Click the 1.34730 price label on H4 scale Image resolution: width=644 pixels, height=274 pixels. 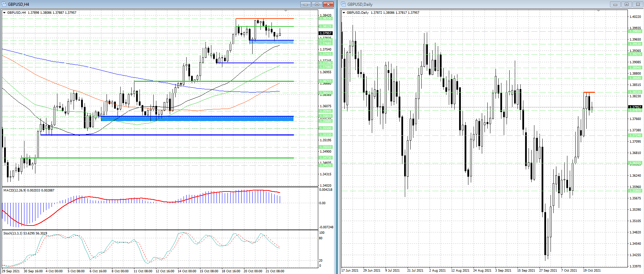coord(326,158)
